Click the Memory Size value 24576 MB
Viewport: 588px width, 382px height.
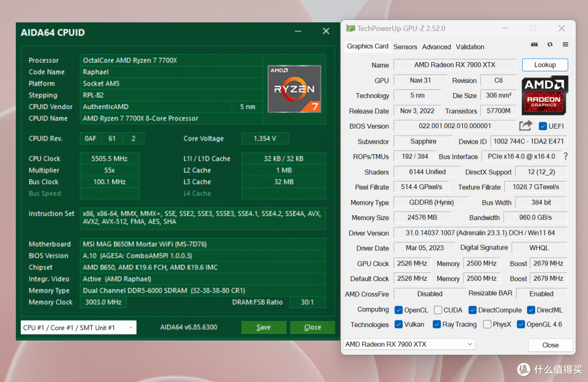[x=422, y=217]
